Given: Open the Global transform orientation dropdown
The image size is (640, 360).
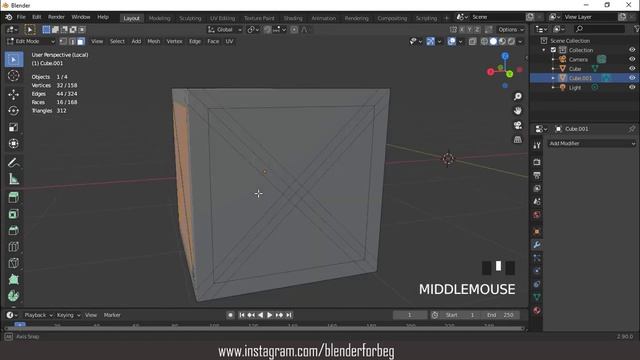Looking at the screenshot, I should tap(224, 29).
